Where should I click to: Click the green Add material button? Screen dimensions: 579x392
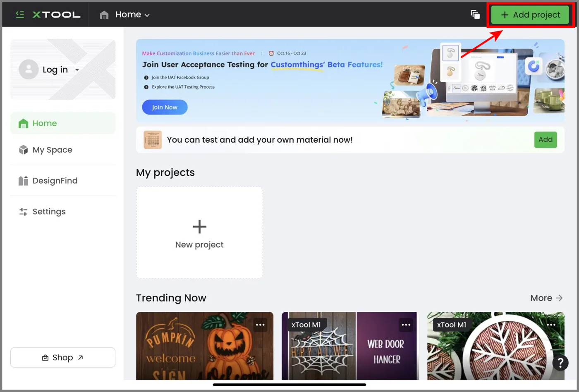[x=546, y=140]
